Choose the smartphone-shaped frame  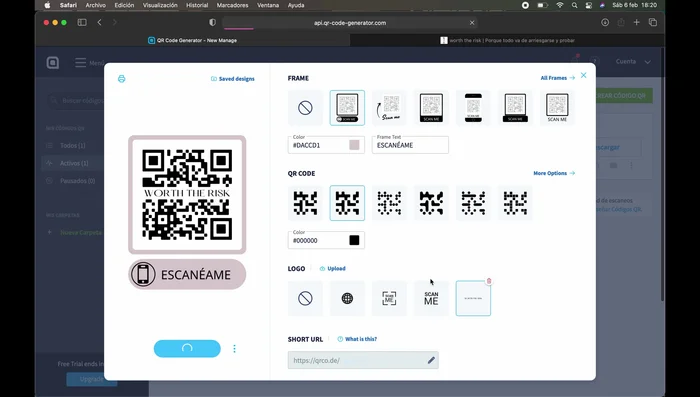pos(473,108)
